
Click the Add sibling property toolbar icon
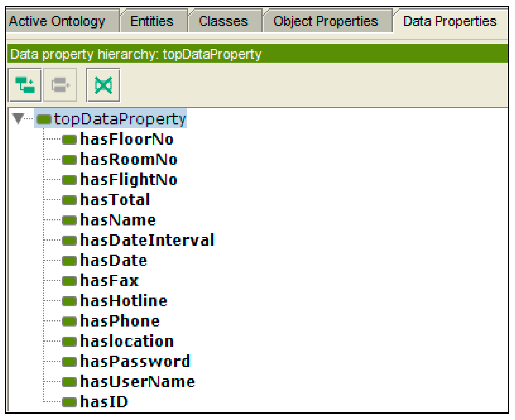(x=60, y=85)
